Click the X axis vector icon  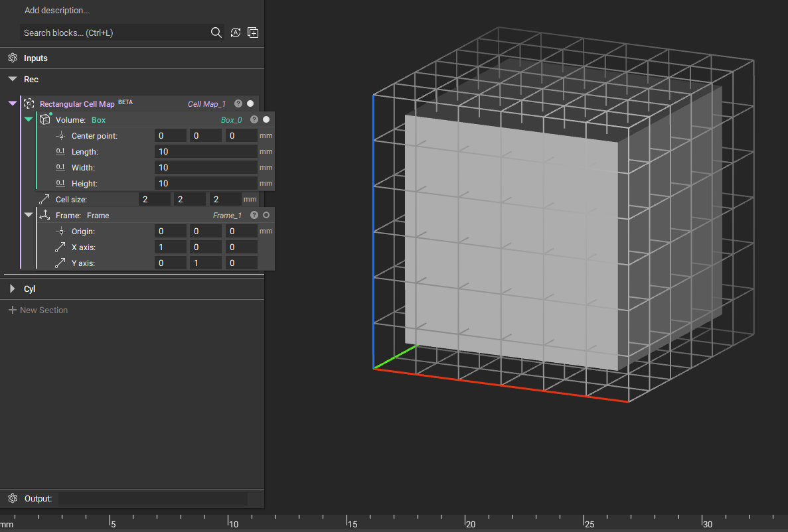60,247
